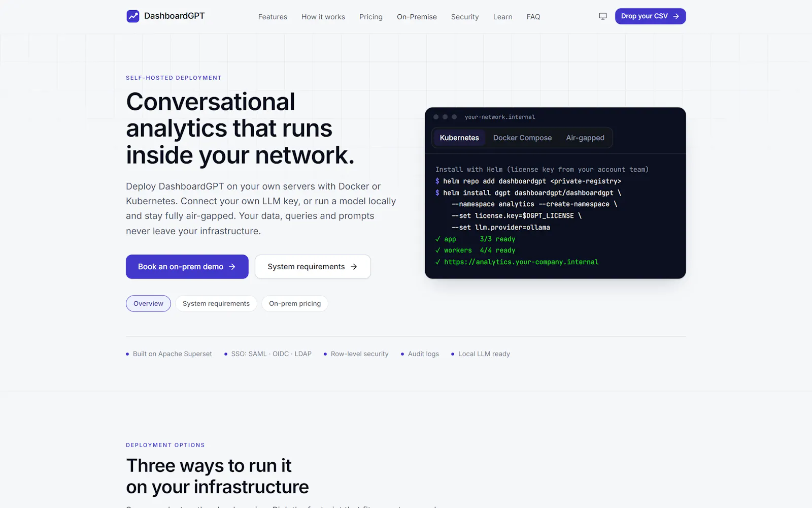Click the 'app 3/3 ready' status line

pos(475,239)
